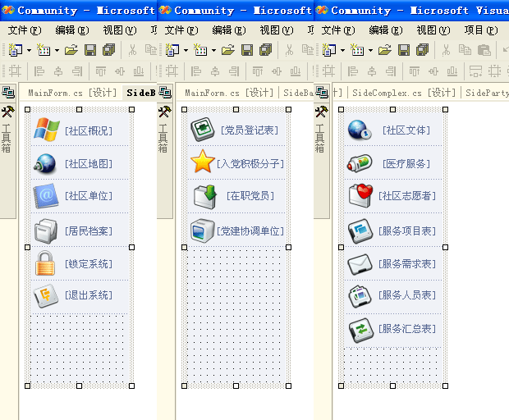Image resolution: width=509 pixels, height=420 pixels.
Task: Open Add Item dropdown arrow in 社区文体 window
Action: tap(370, 51)
